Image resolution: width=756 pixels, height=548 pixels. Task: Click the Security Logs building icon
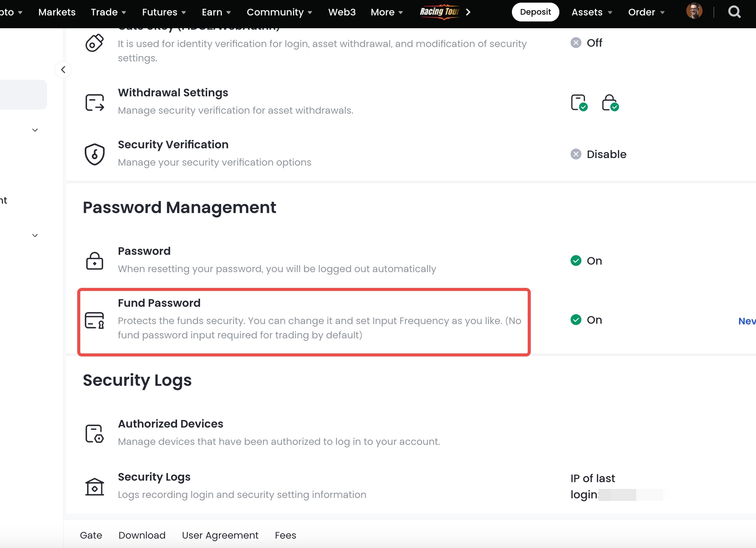(x=95, y=487)
